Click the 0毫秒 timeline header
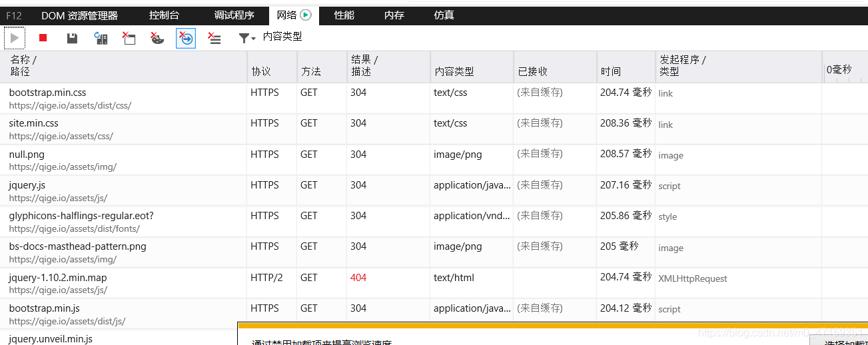The image size is (868, 345). tap(839, 69)
